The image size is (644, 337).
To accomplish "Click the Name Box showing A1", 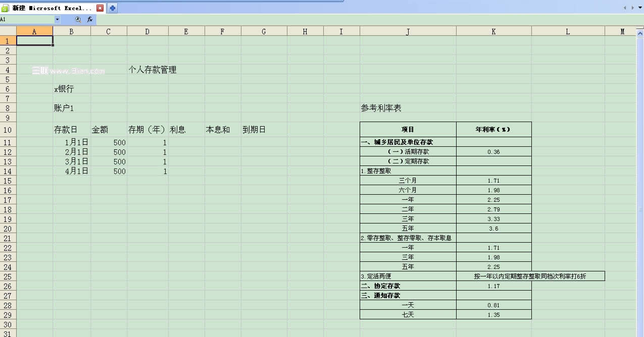I will (27, 19).
